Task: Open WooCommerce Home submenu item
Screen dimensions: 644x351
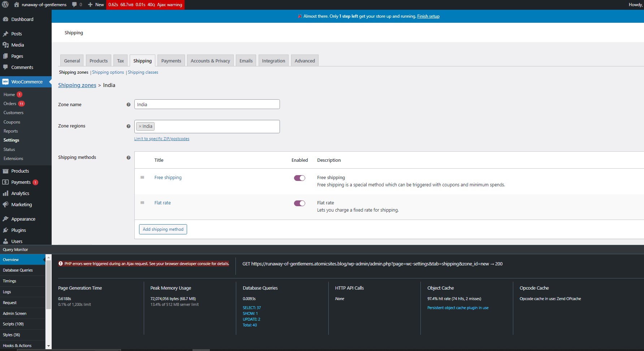Action: 9,95
